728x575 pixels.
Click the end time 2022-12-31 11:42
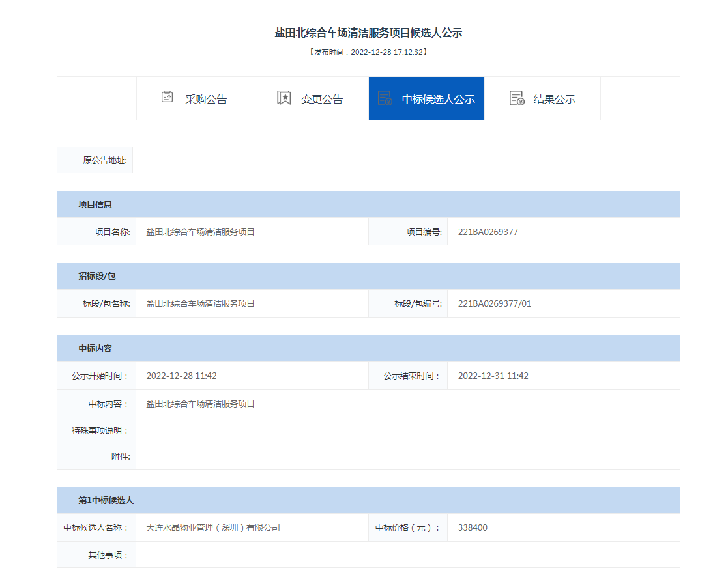[x=493, y=376]
